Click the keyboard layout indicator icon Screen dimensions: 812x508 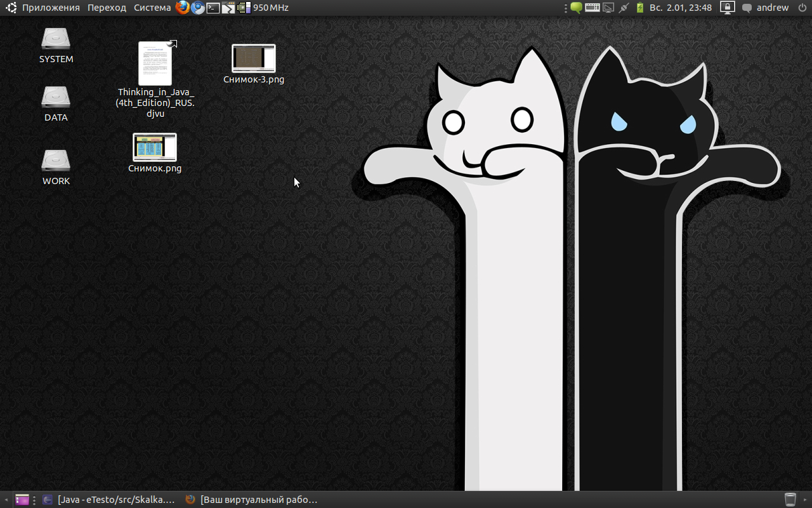click(x=593, y=8)
